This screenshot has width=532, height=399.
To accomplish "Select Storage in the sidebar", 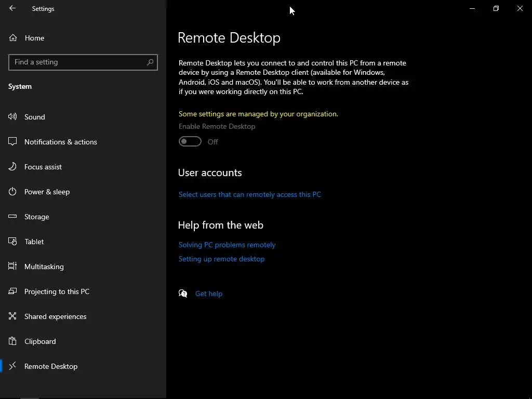I will click(83, 217).
